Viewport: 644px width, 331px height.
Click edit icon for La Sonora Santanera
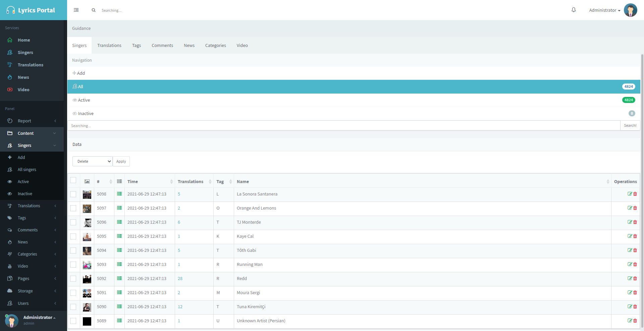(x=630, y=194)
